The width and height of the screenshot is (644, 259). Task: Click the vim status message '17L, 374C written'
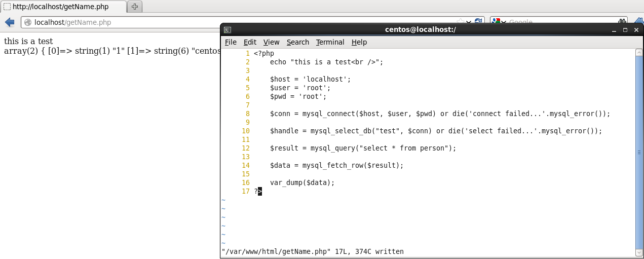[x=369, y=251]
